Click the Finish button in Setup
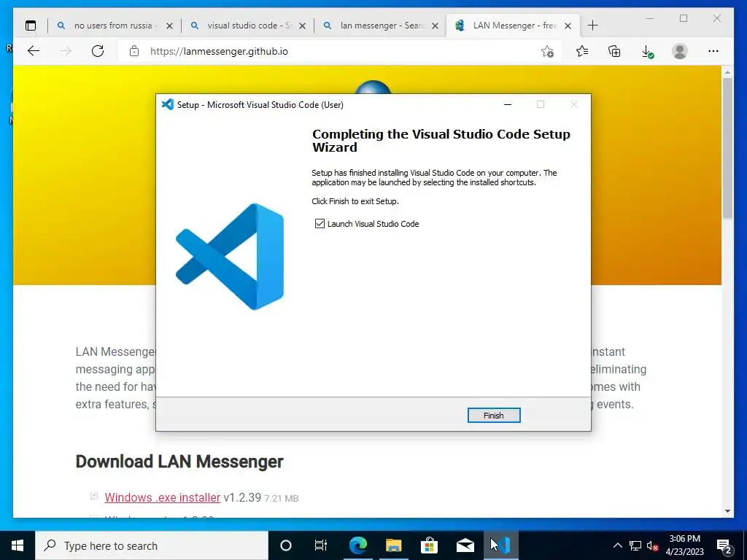Viewport: 747px width, 560px height. click(x=494, y=415)
